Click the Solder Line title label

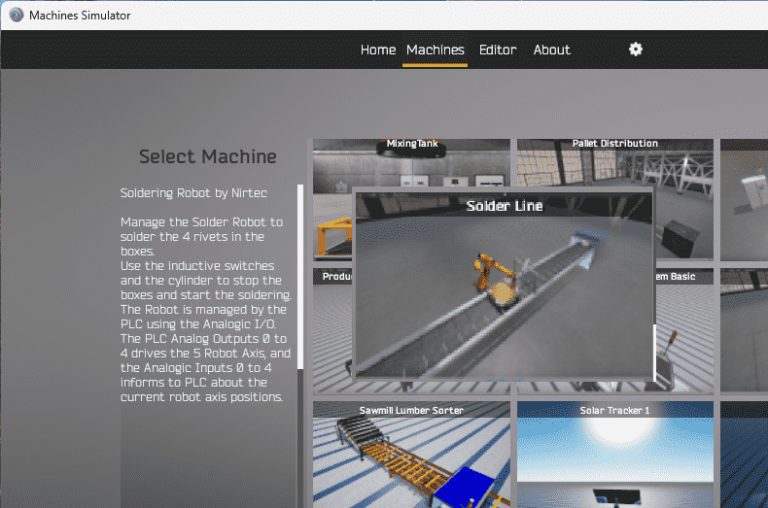click(x=504, y=206)
